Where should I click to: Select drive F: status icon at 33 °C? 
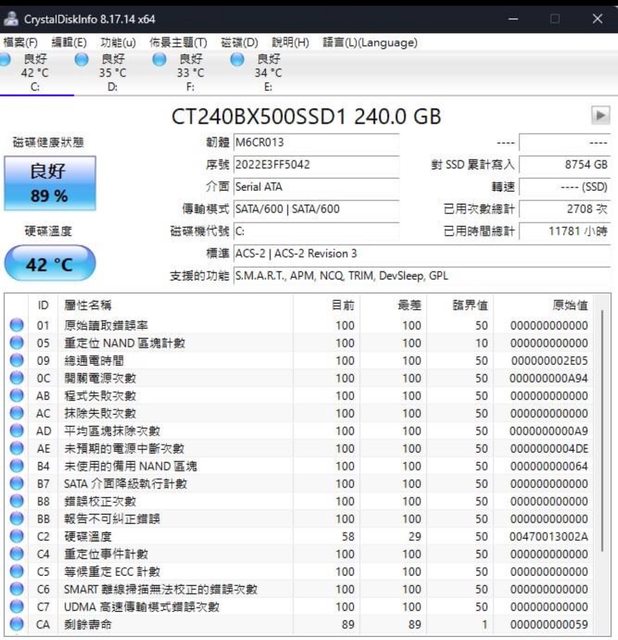(x=159, y=60)
